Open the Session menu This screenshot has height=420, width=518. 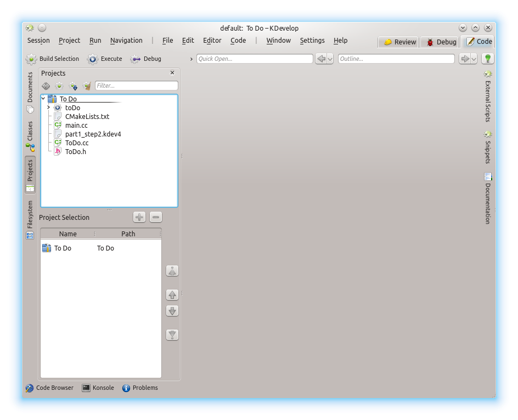click(x=38, y=40)
